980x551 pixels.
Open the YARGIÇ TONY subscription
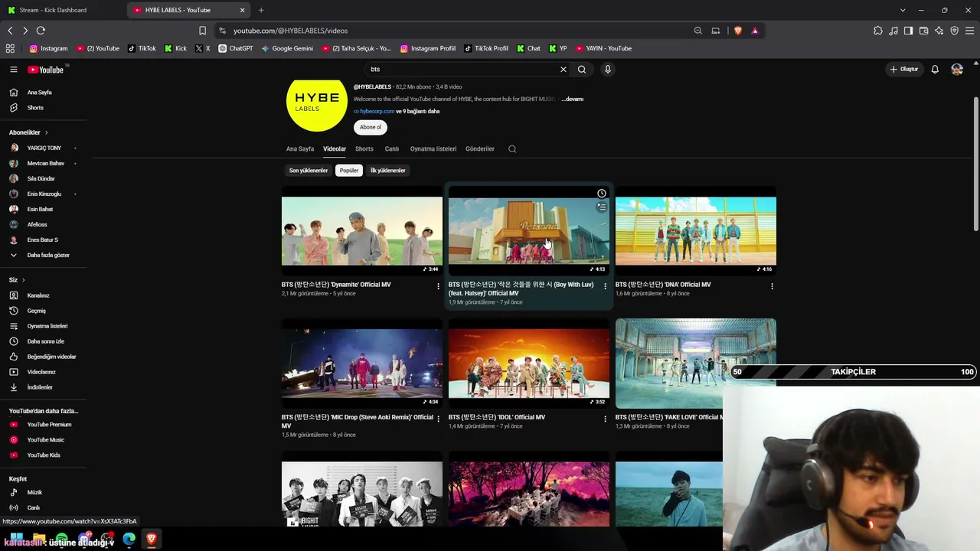[43, 148]
